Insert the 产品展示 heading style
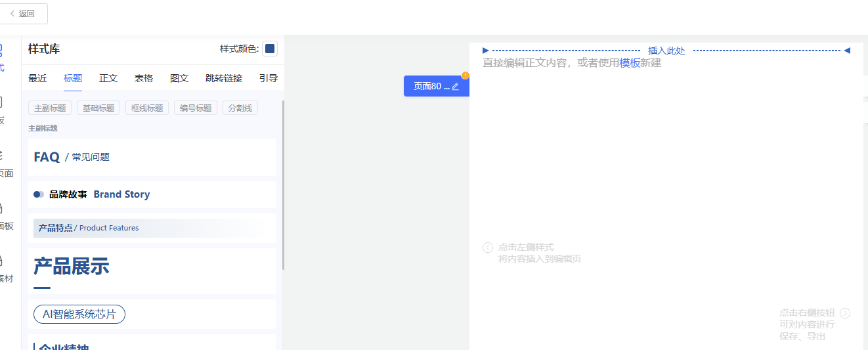Image resolution: width=868 pixels, height=350 pixels. (152, 270)
